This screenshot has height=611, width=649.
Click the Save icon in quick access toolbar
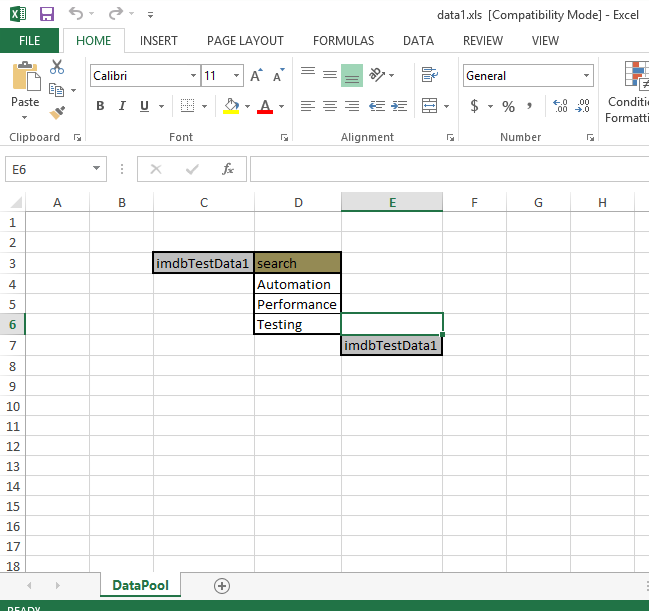pos(47,14)
